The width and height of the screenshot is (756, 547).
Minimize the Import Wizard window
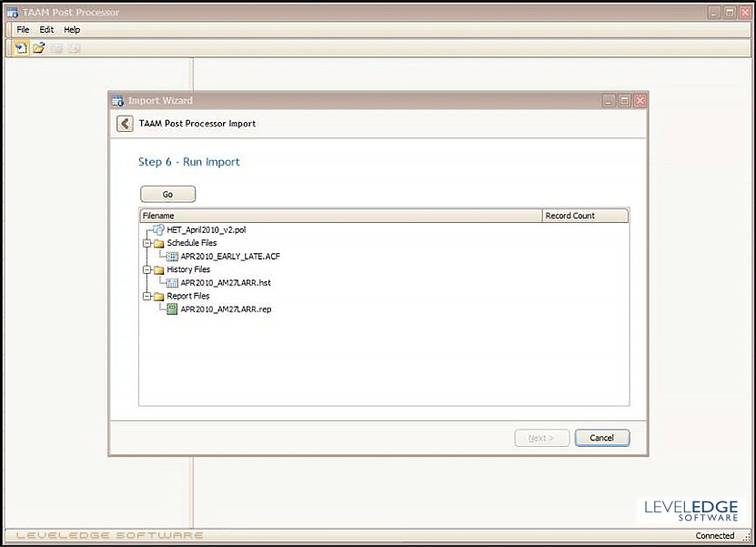pos(609,100)
